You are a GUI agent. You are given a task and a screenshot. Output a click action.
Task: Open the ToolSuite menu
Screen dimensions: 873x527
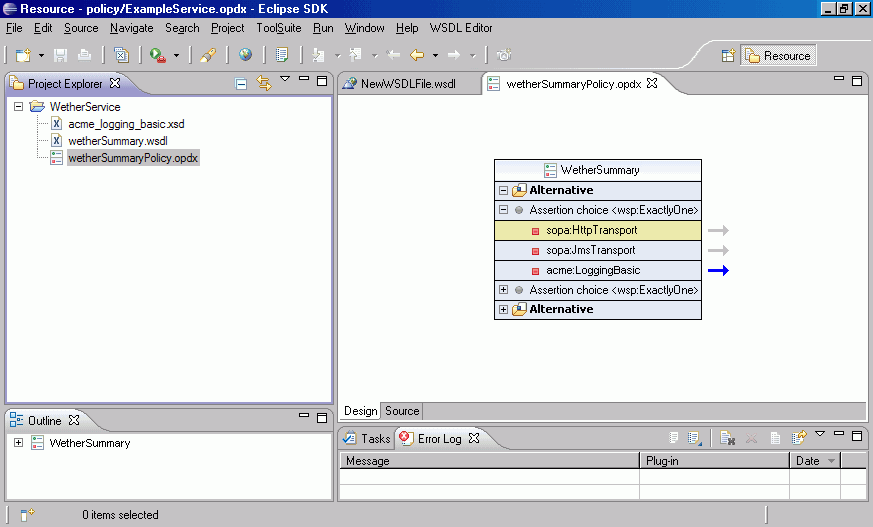278,28
